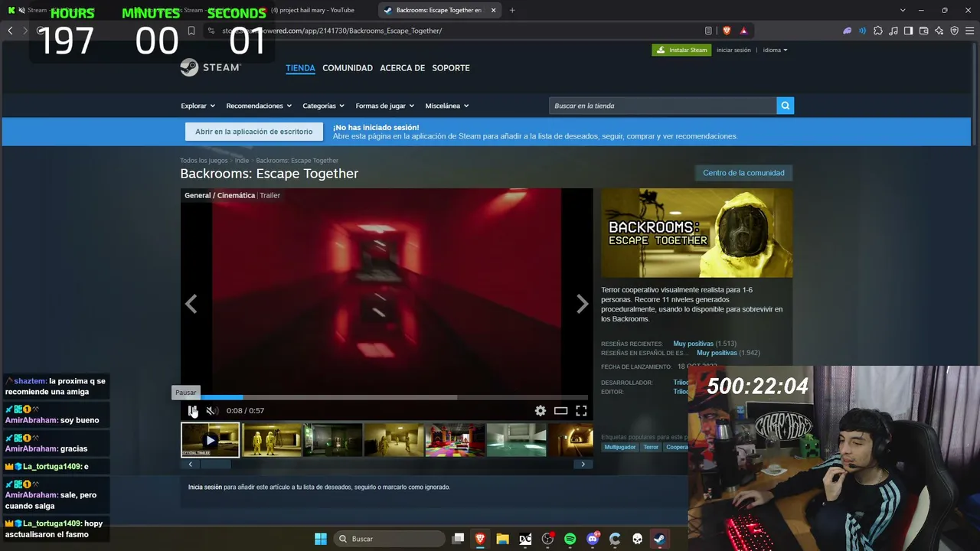Open Task View on the taskbar
980x551 pixels.
[458, 539]
